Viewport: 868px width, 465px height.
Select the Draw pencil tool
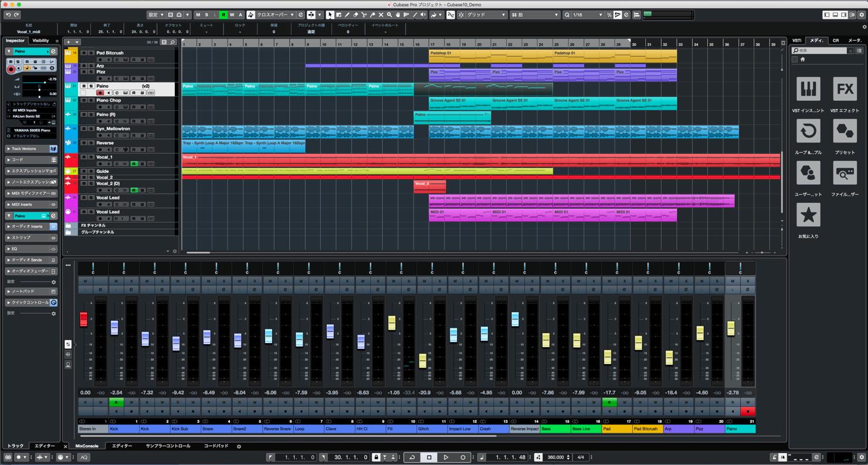347,15
